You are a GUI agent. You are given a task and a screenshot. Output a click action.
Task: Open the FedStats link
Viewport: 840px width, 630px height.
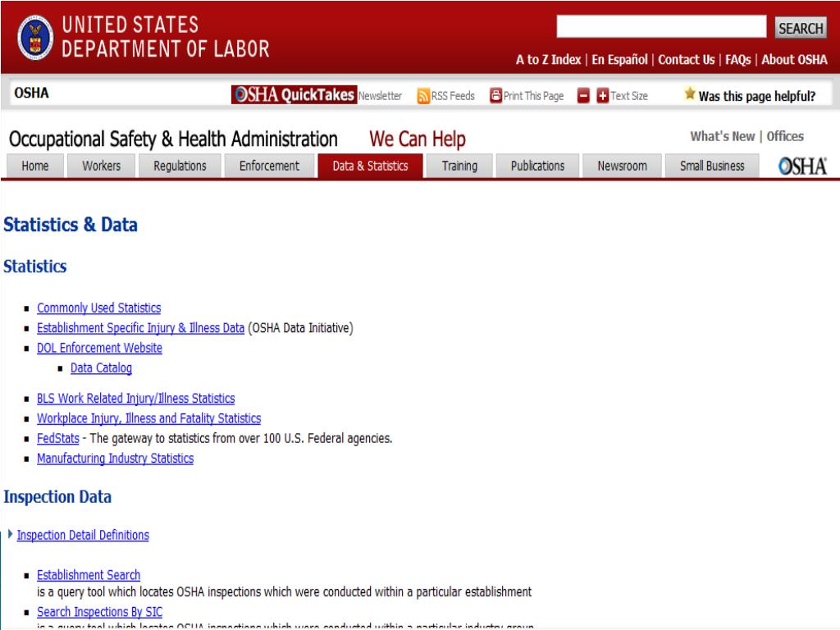click(58, 438)
